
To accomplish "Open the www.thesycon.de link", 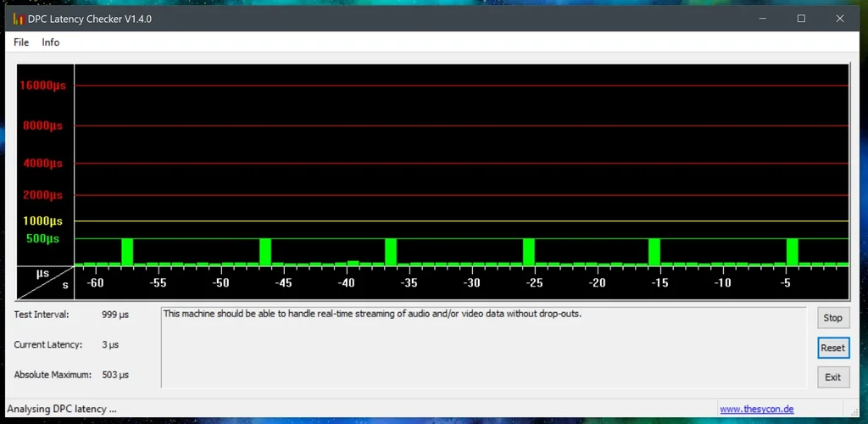I will 757,410.
